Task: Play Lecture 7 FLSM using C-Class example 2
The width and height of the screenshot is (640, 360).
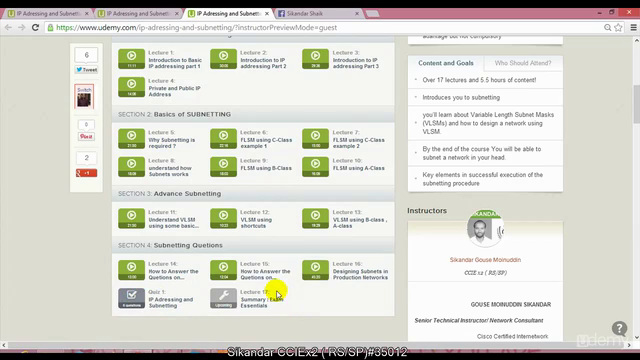Action: point(316,139)
